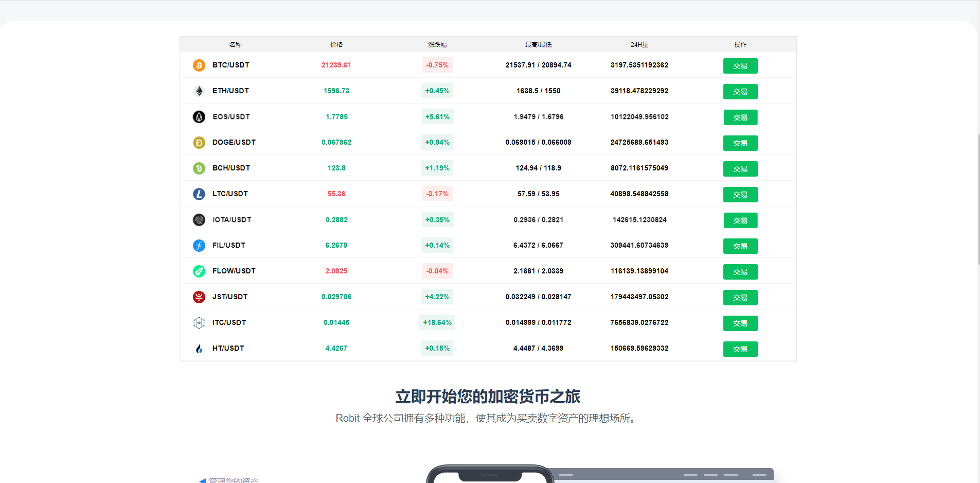Click the Bitcoin coin icon

click(199, 65)
